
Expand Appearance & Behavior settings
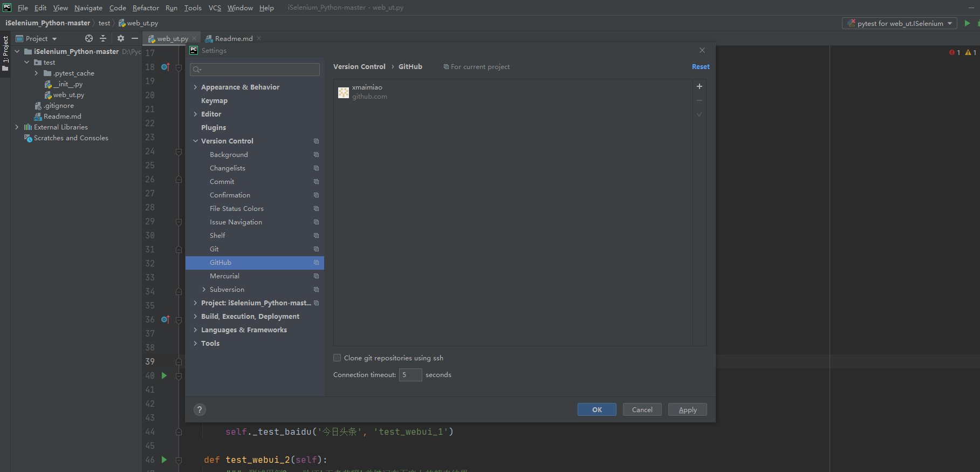(x=195, y=87)
